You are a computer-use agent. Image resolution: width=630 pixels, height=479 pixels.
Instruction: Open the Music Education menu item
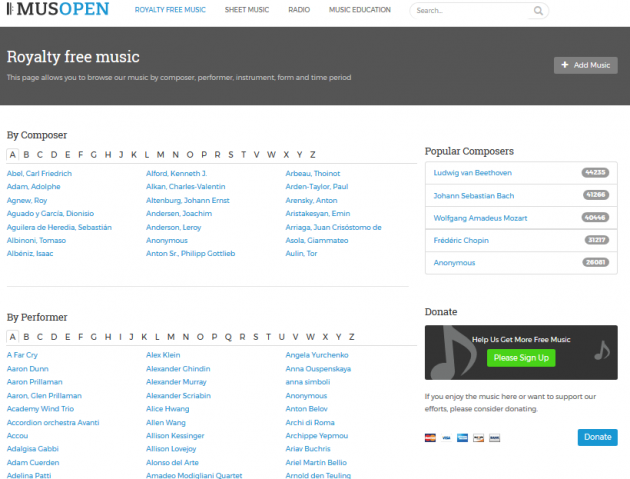click(360, 11)
